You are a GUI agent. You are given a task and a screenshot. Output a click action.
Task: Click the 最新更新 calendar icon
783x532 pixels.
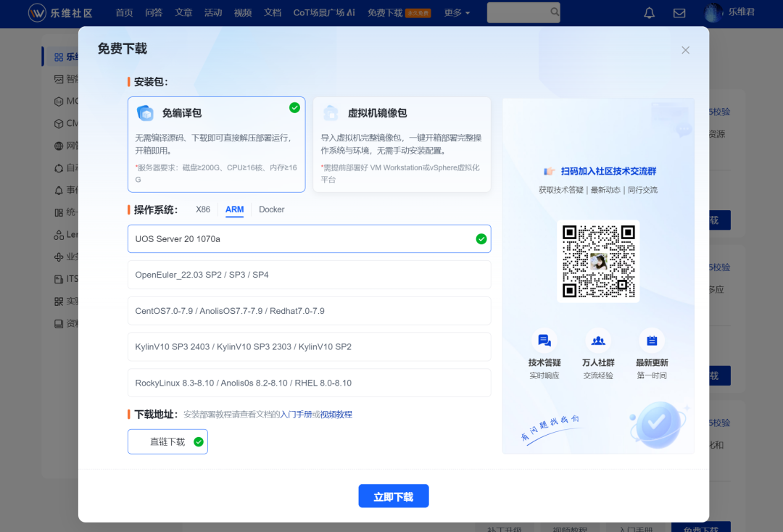652,341
